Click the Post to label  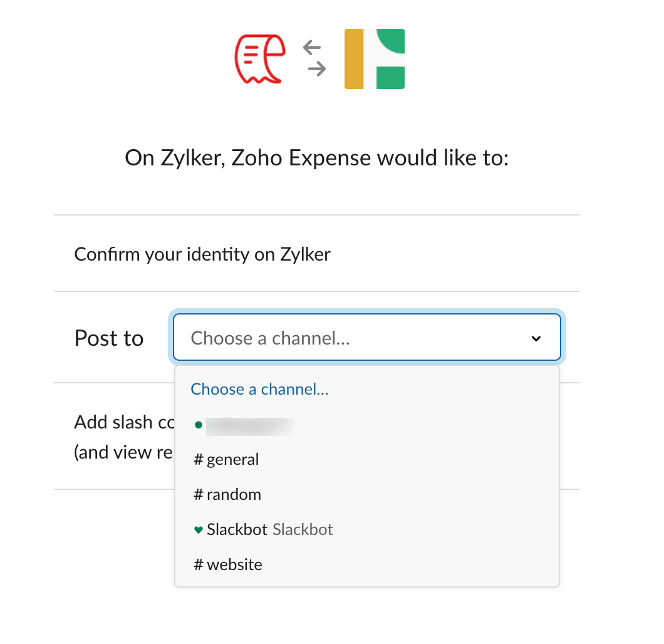(109, 338)
